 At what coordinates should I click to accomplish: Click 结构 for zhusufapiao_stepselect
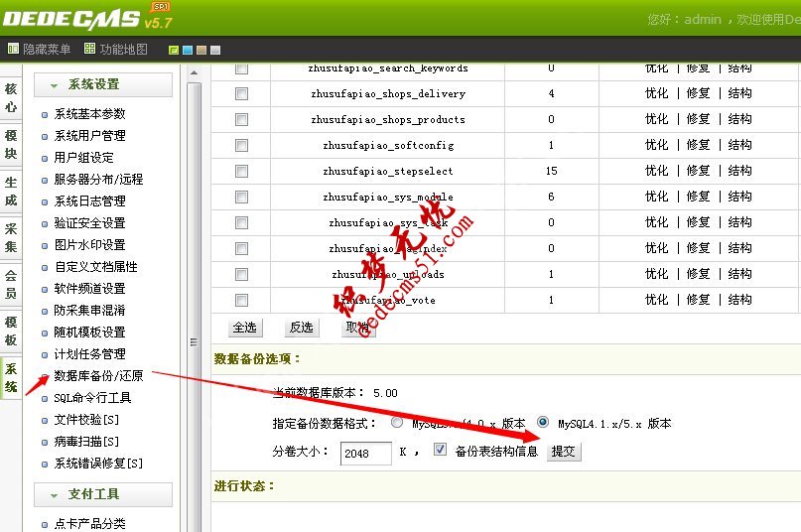click(739, 171)
